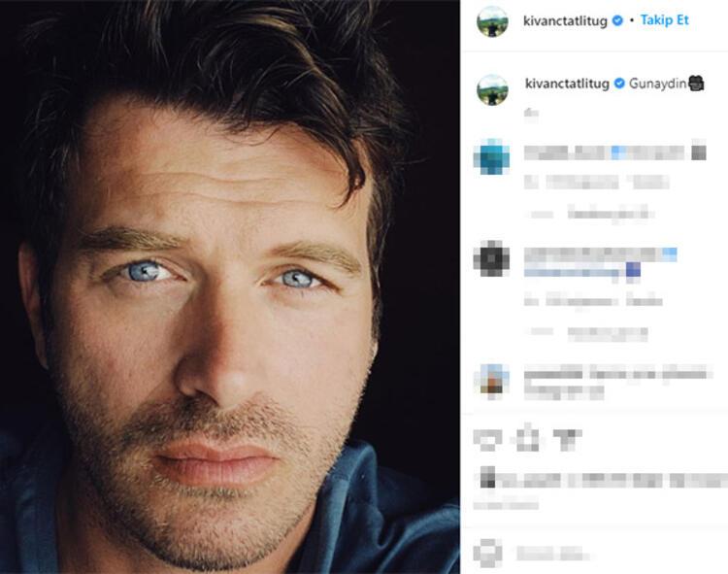Open the kivanctatlitug profile picture in post header
The width and height of the screenshot is (728, 574).
click(492, 21)
